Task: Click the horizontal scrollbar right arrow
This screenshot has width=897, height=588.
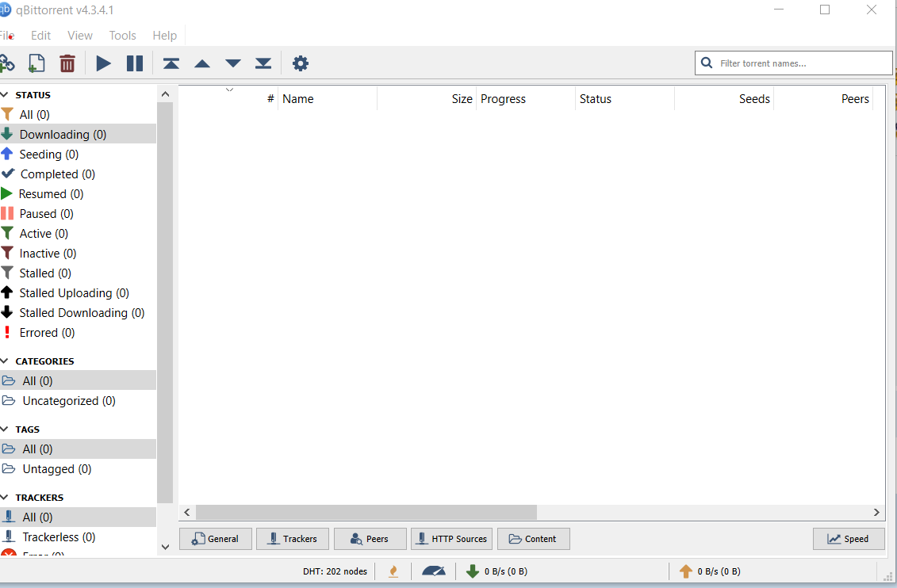Action: 876,513
